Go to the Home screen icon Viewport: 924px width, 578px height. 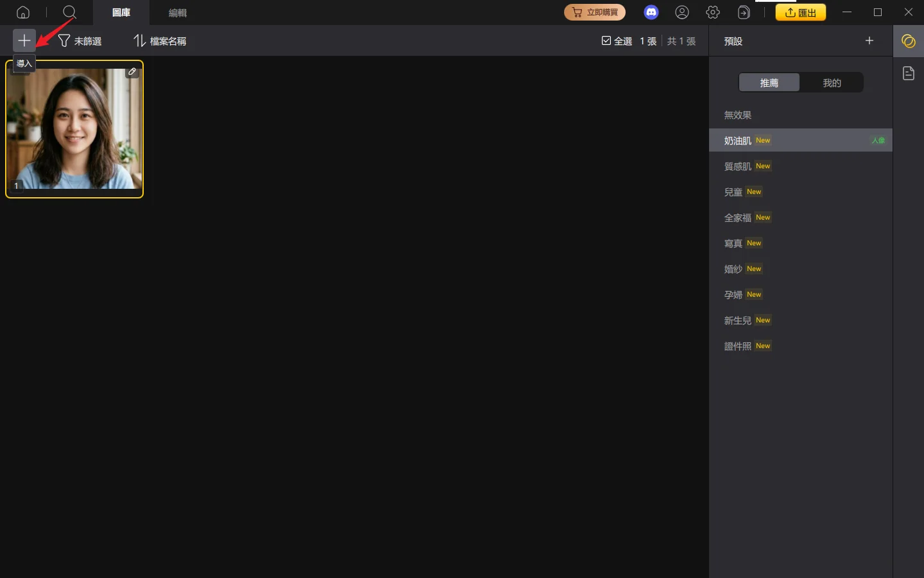pos(23,12)
